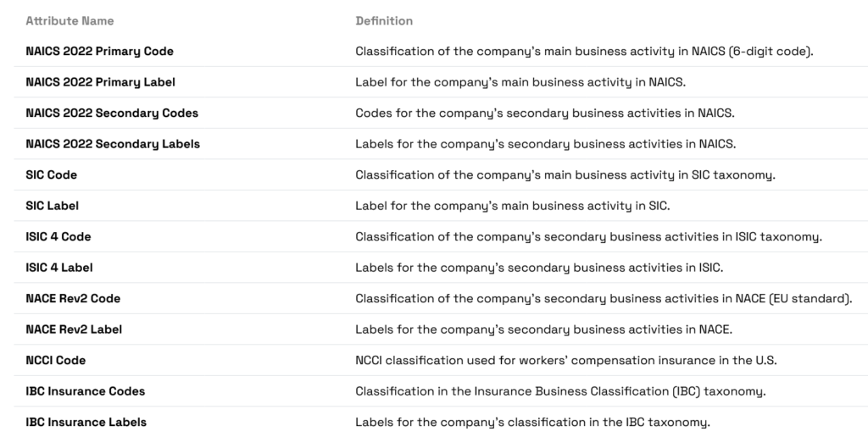Viewport: 868px width, 437px height.
Task: Select the ISIC 4 Code attribute
Action: (x=58, y=237)
